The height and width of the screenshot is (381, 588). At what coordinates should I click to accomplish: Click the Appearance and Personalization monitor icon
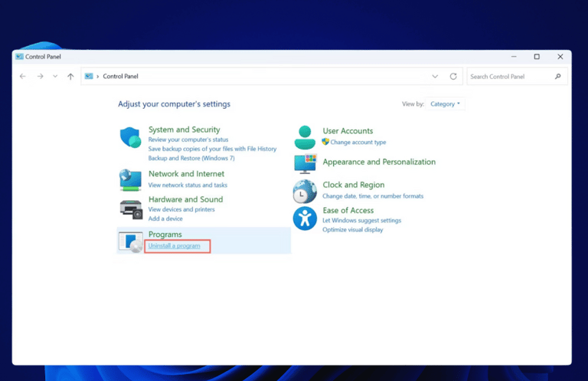click(305, 163)
